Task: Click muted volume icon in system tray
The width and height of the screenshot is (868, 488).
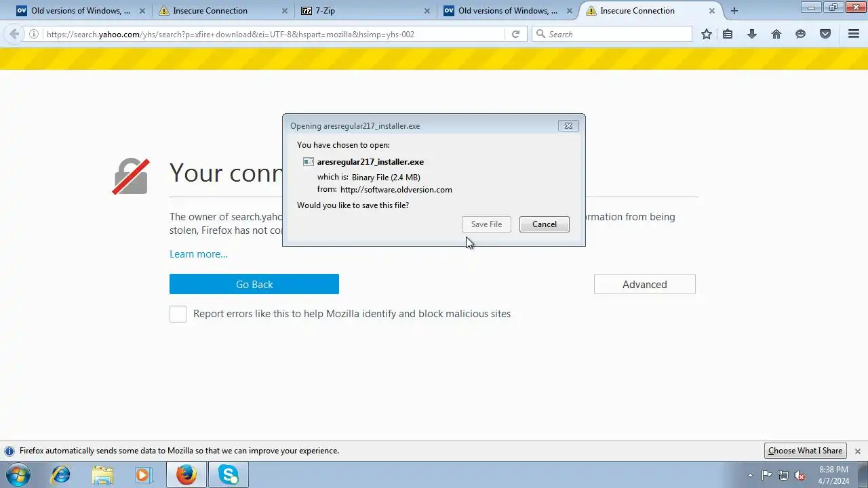Action: [x=800, y=475]
